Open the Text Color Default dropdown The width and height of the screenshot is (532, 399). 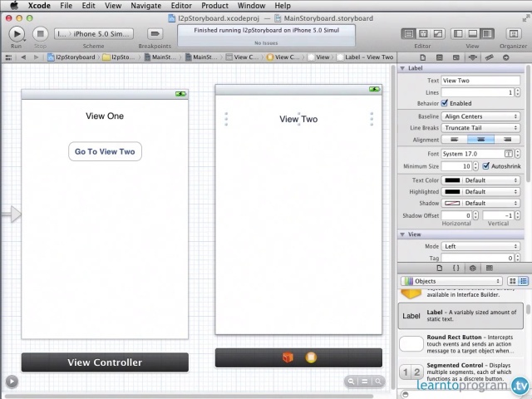[491, 180]
